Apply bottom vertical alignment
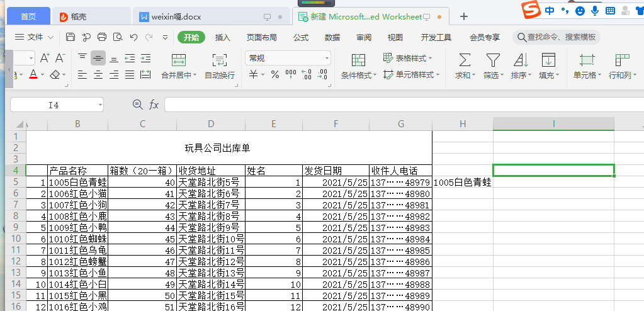This screenshot has height=311, width=644. [114, 59]
